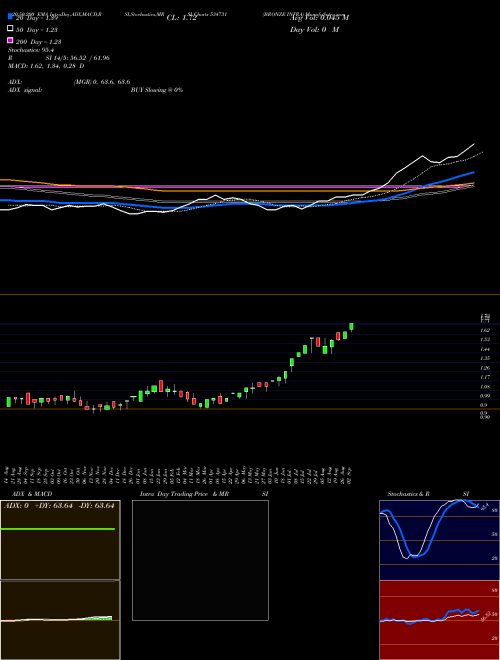The width and height of the screenshot is (500, 660).
Task: Click the 1.17 price axis label
Action: click(485, 377)
